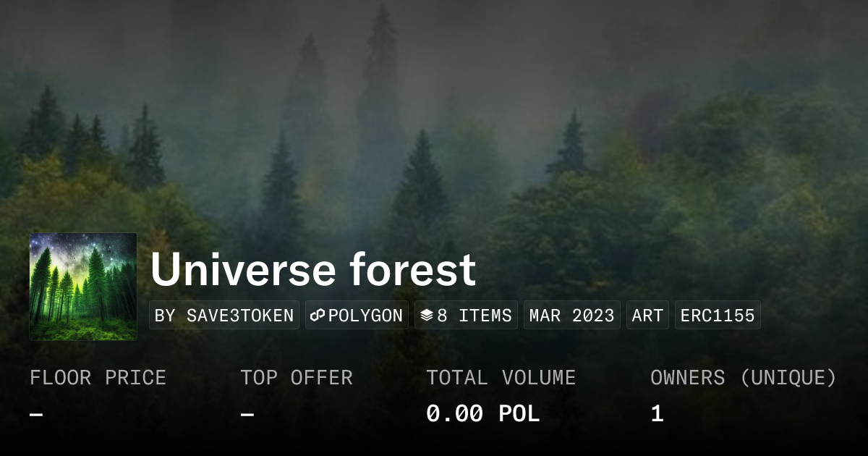The height and width of the screenshot is (456, 868).
Task: Click the POL currency unit
Action: (519, 414)
